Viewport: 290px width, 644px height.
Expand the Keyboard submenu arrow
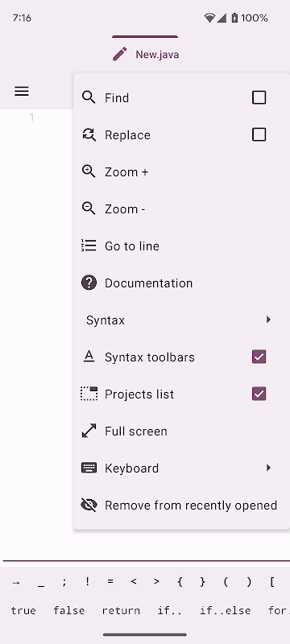268,468
